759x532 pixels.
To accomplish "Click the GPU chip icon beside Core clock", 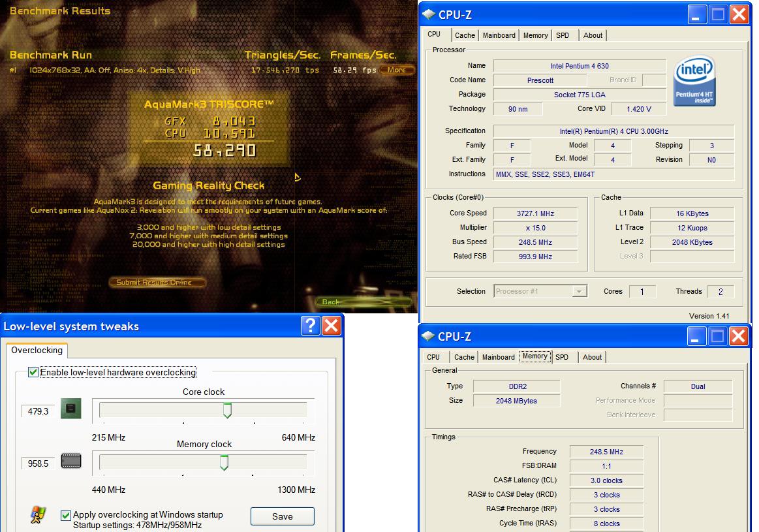I will click(70, 409).
